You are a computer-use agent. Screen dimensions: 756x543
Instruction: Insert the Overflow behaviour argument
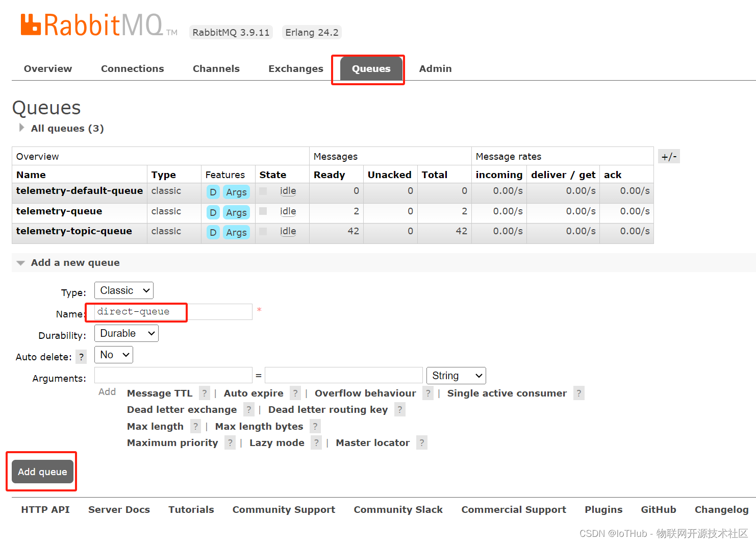coord(365,393)
